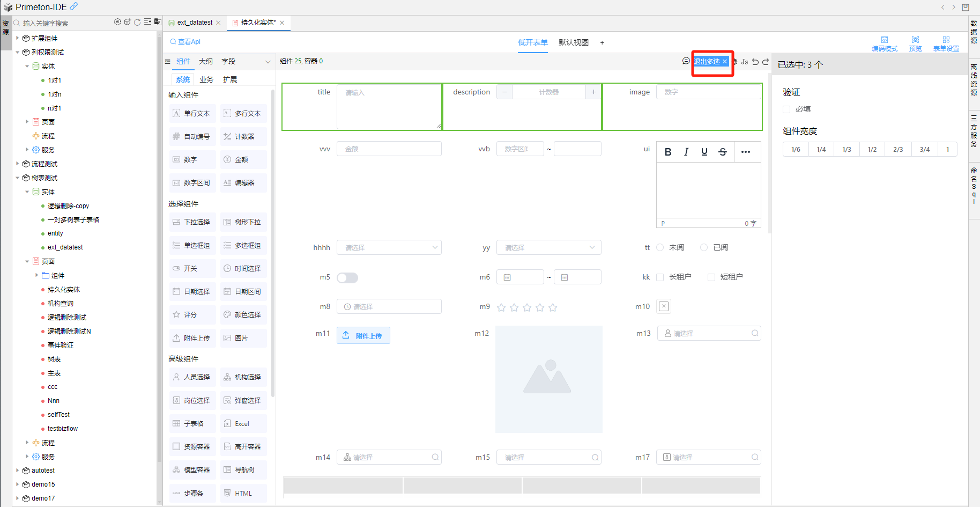Screen dimensions: 980x507
Task: Switch to the 大纲 outline tab
Action: (206, 62)
